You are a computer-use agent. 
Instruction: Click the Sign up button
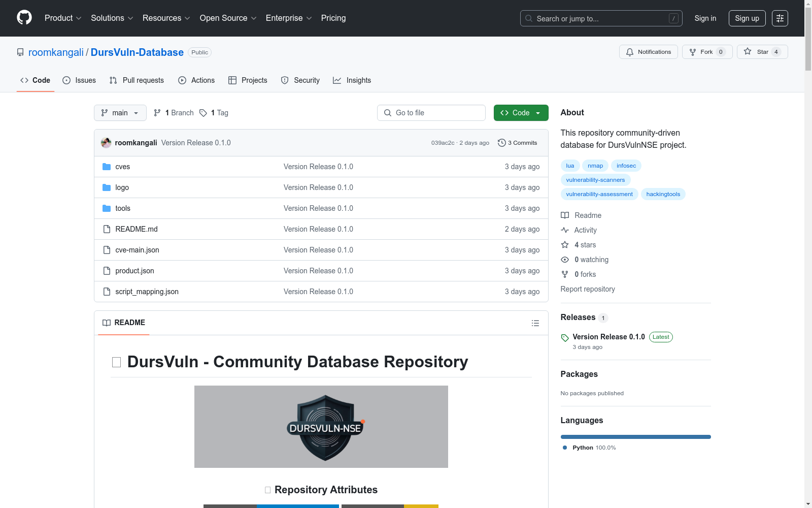[747, 18]
